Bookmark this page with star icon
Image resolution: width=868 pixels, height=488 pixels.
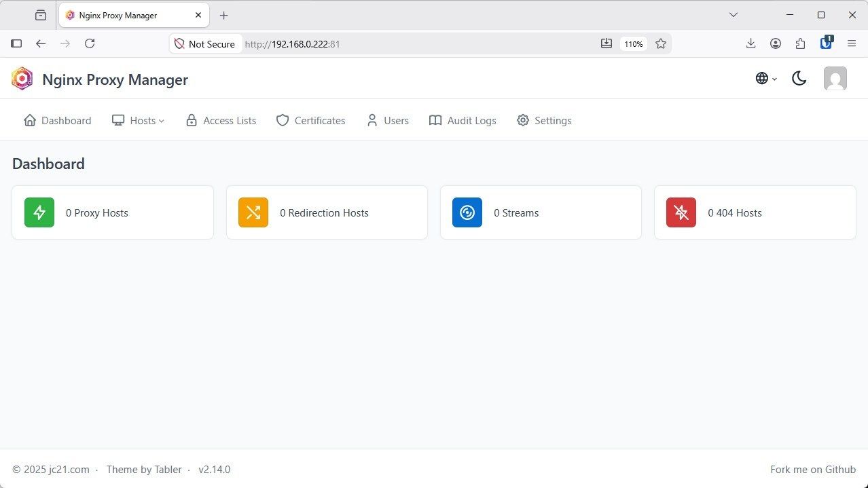[661, 43]
